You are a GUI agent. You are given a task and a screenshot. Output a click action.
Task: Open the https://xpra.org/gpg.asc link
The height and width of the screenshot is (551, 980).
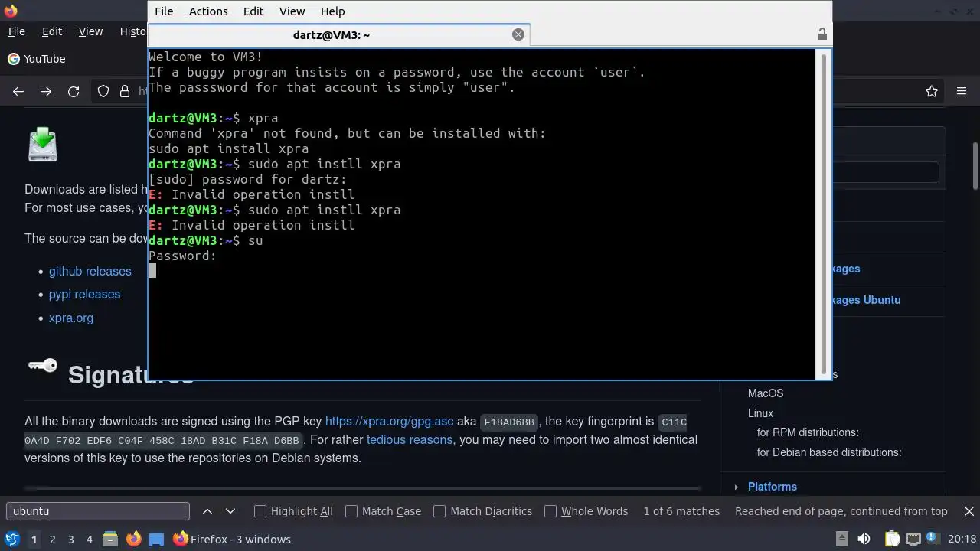pyautogui.click(x=389, y=422)
